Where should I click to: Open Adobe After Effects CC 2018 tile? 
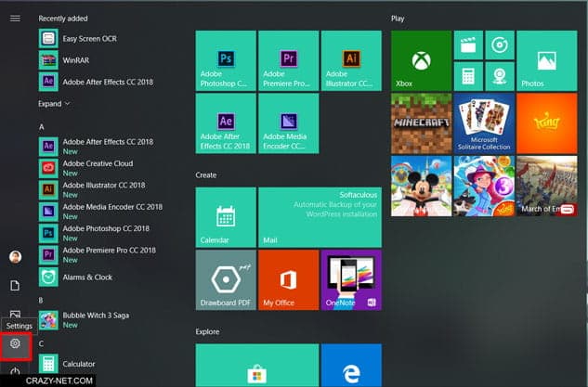pyautogui.click(x=226, y=123)
